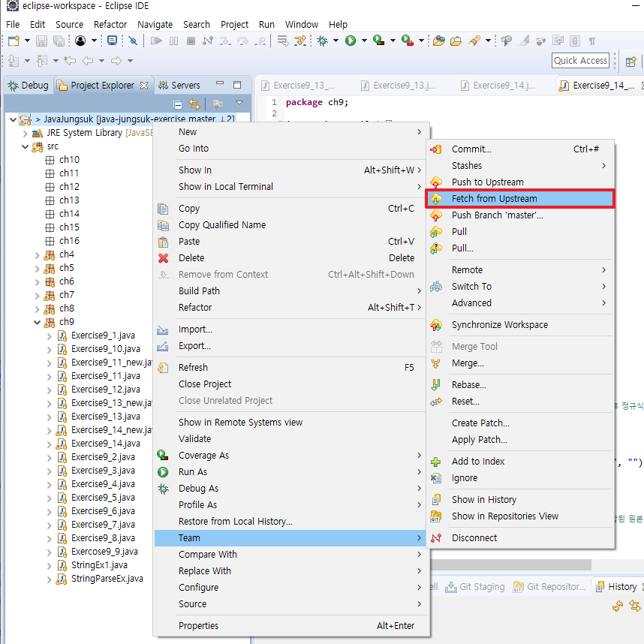Click the Disconnect icon
Screen dimensions: 644x644
[436, 538]
